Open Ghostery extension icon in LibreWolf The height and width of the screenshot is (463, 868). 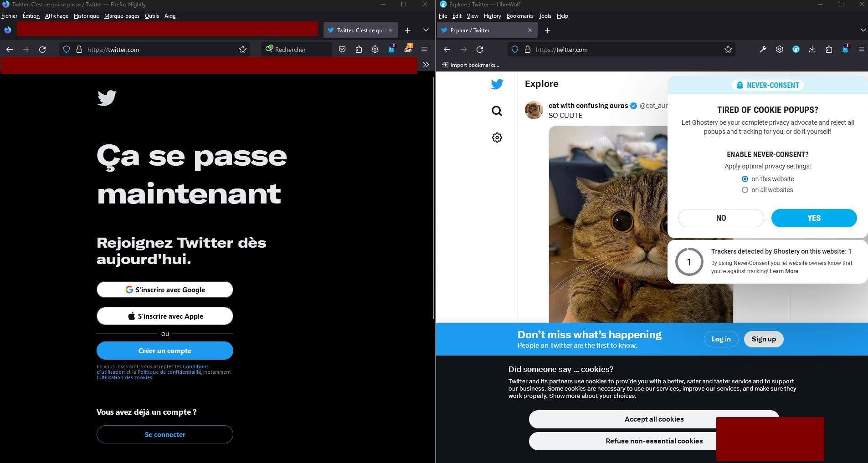(846, 49)
